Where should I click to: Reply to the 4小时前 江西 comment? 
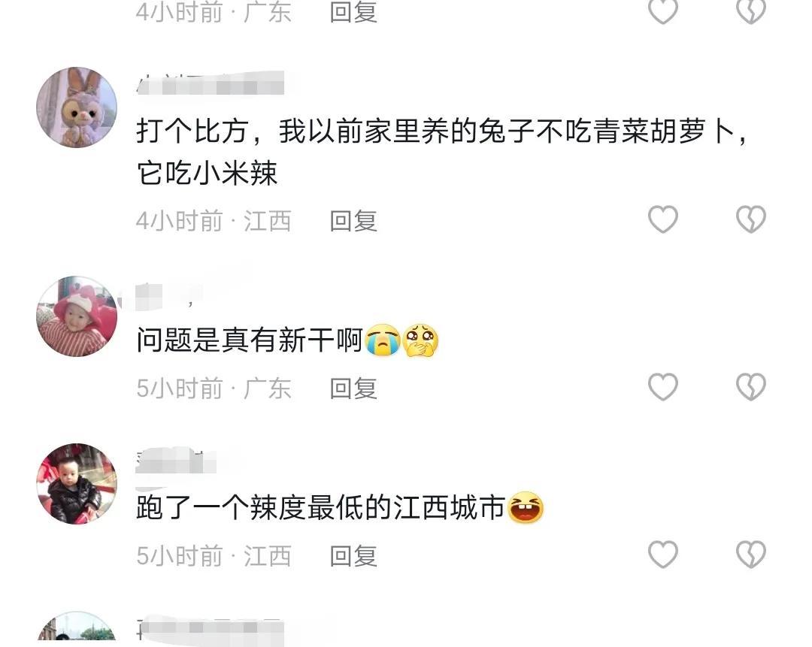click(x=353, y=221)
